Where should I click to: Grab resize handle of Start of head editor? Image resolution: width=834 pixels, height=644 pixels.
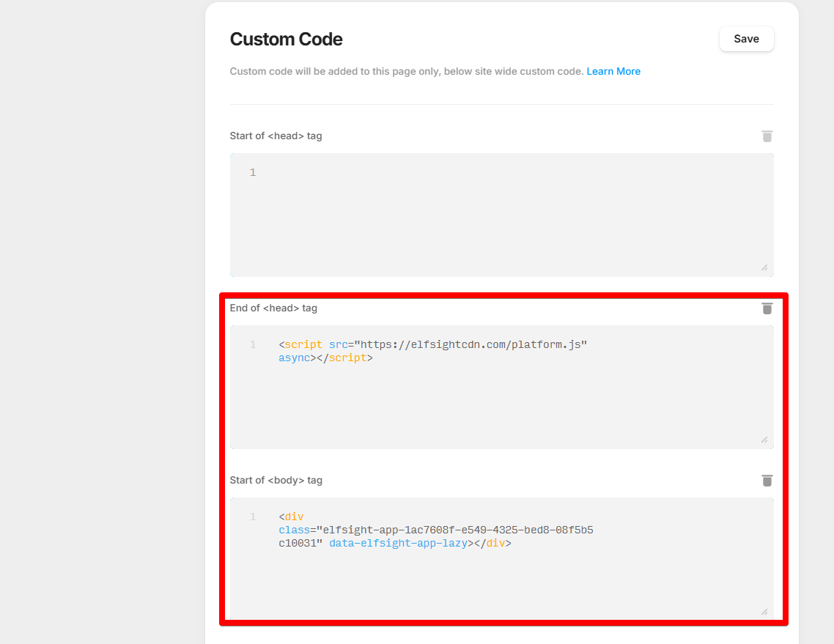click(x=764, y=267)
